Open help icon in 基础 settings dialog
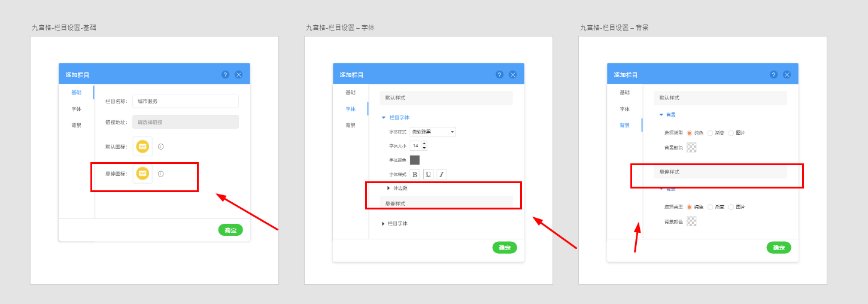 [225, 75]
